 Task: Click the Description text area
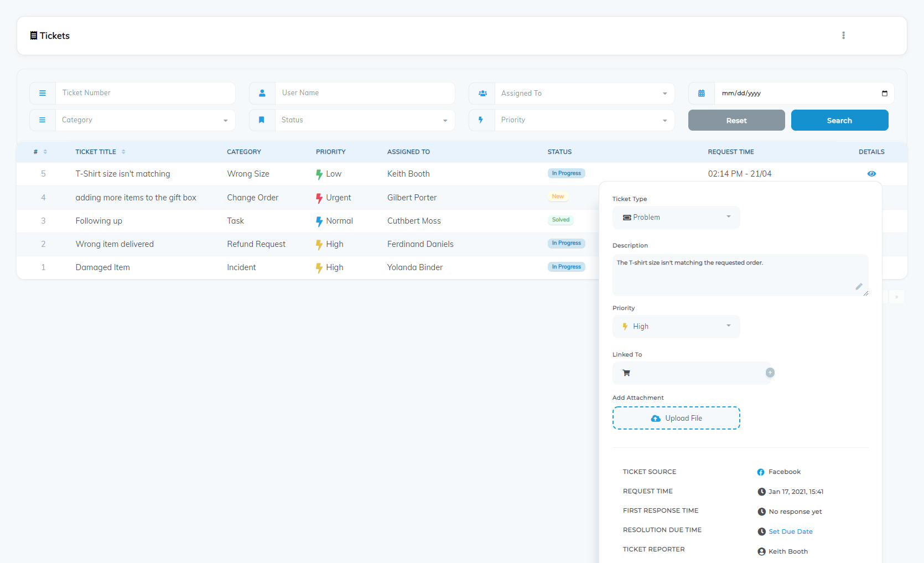[x=740, y=275]
